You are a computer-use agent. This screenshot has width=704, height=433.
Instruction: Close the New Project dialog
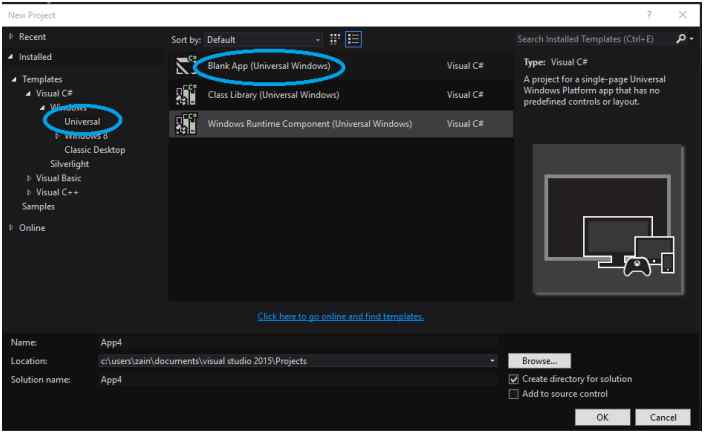pos(683,15)
